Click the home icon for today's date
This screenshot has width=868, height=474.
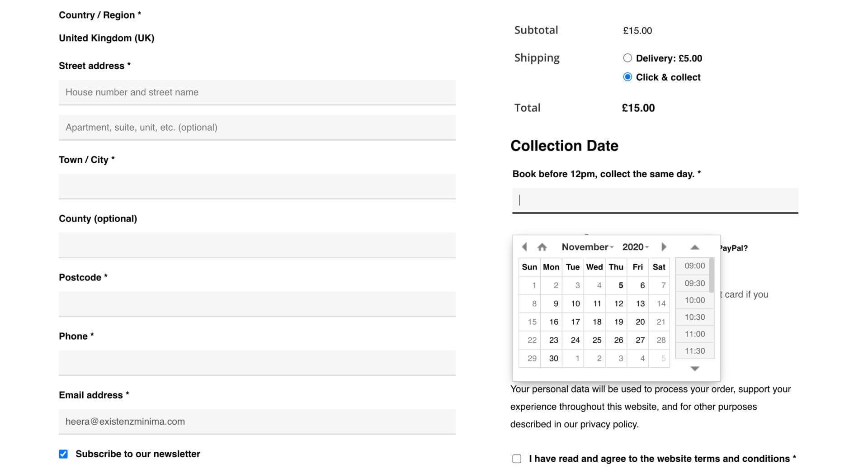[542, 247]
